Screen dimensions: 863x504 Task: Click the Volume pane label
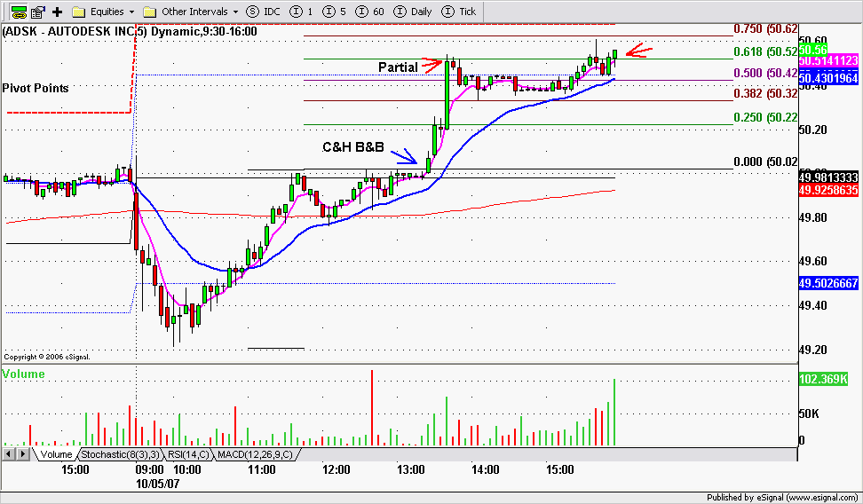23,374
